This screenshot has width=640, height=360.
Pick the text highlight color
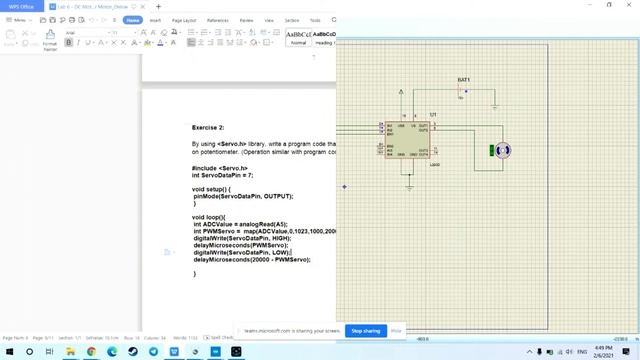(x=148, y=42)
